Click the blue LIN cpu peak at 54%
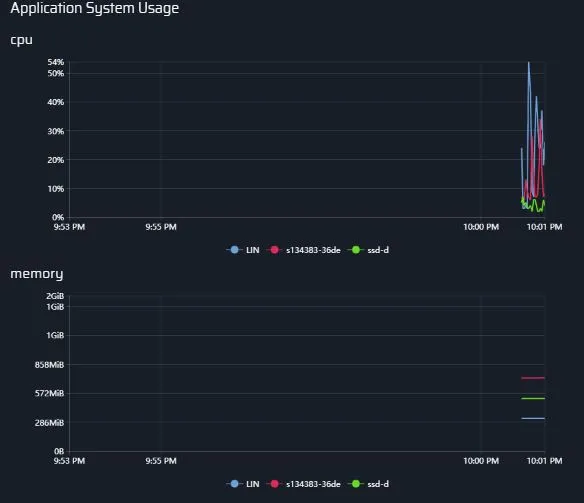This screenshot has height=503, width=584. pyautogui.click(x=529, y=63)
